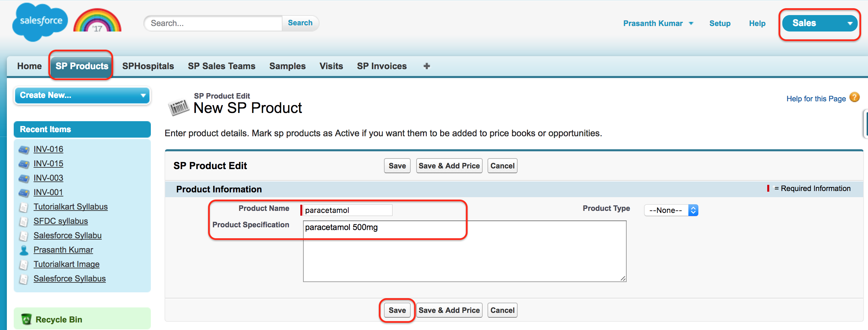Click the orange help question mark icon

point(855,98)
